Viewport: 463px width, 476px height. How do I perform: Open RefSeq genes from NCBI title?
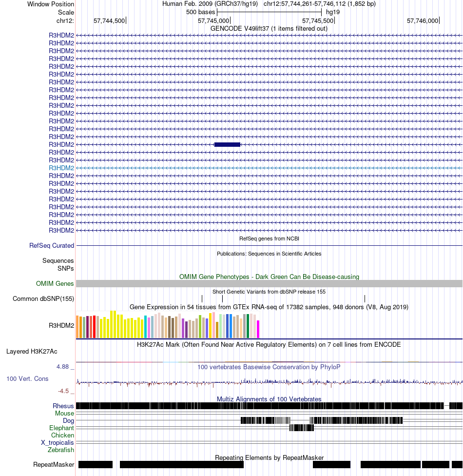269,238
